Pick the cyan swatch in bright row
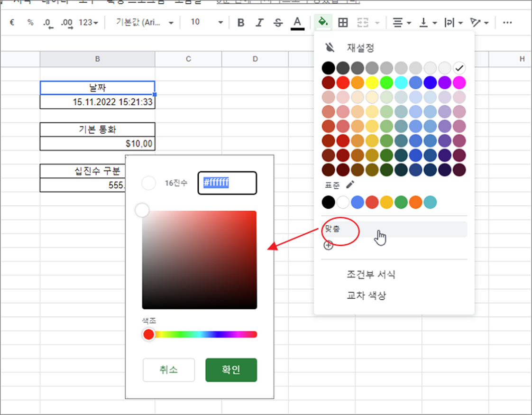This screenshot has height=415, width=532. point(401,83)
